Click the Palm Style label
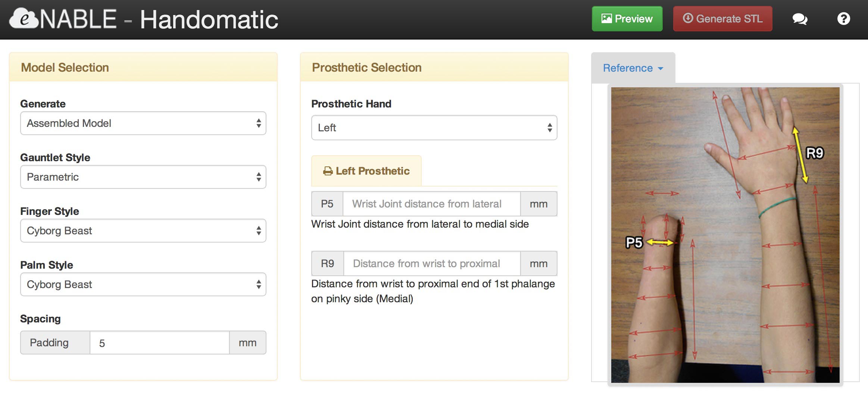The height and width of the screenshot is (400, 868). [x=47, y=265]
